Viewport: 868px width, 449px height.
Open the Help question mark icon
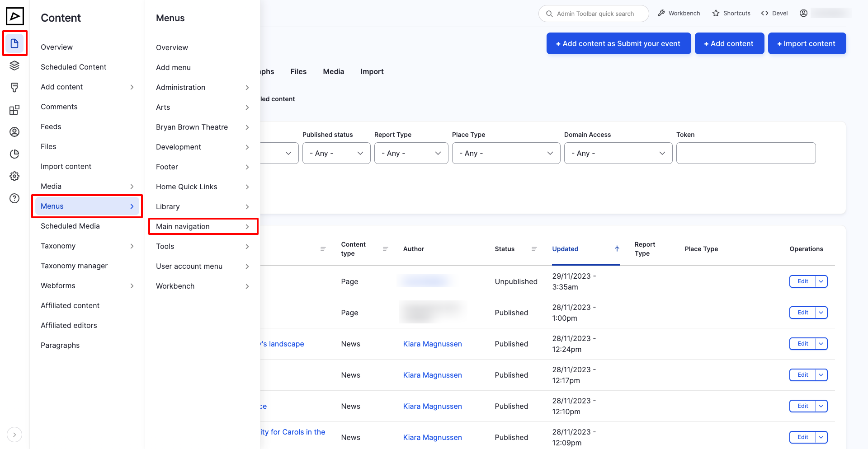coord(14,198)
